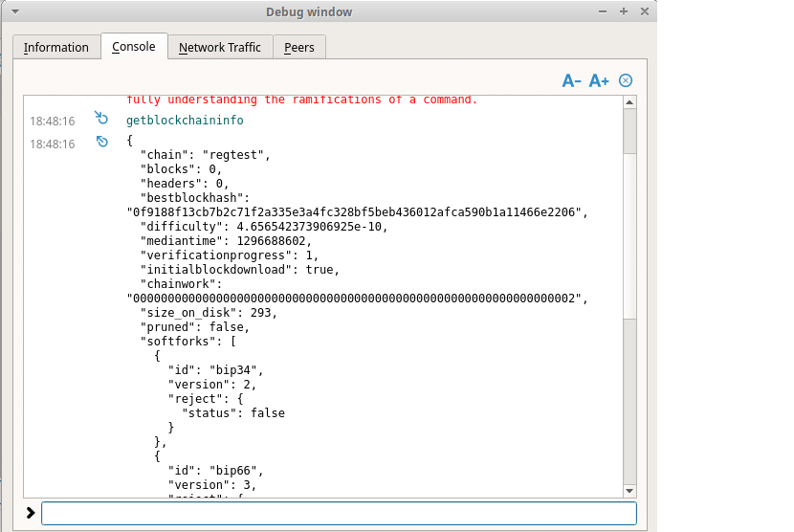
Task: Click the reply icon beside the JSON output
Action: click(101, 142)
